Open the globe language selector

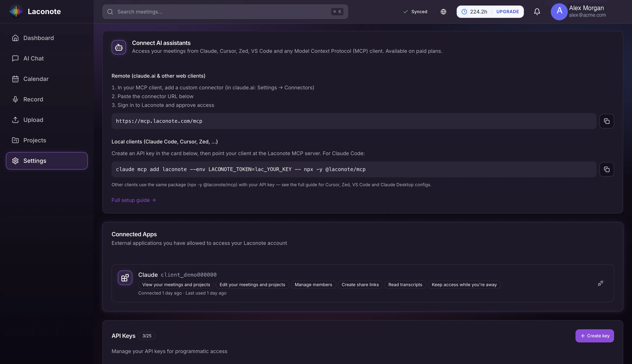click(443, 12)
